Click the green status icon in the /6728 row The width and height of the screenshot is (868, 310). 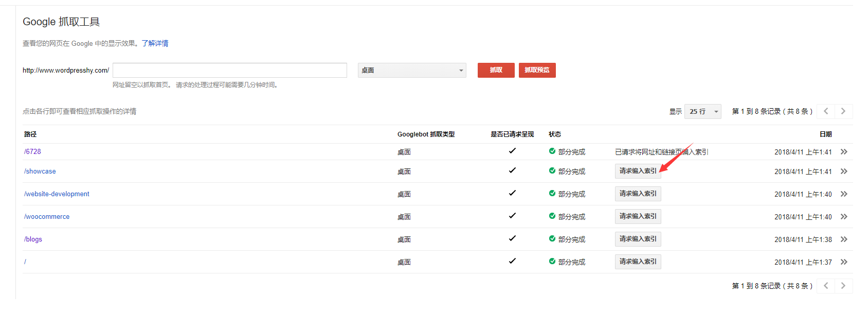point(552,151)
